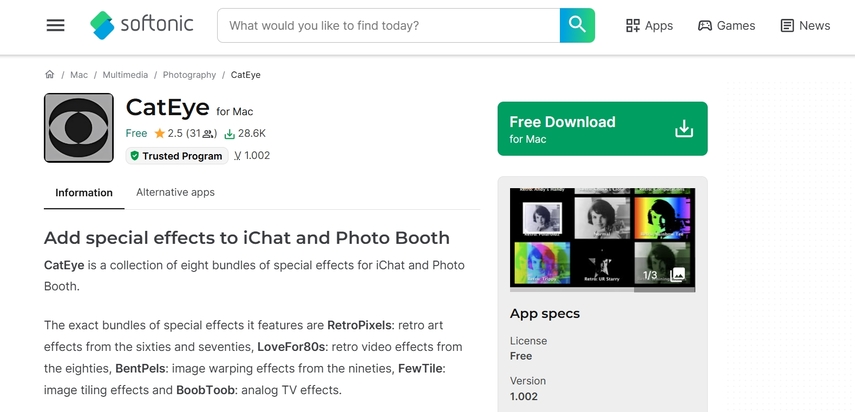855x412 pixels.
Task: Click the users icon beside 31
Action: 208,134
